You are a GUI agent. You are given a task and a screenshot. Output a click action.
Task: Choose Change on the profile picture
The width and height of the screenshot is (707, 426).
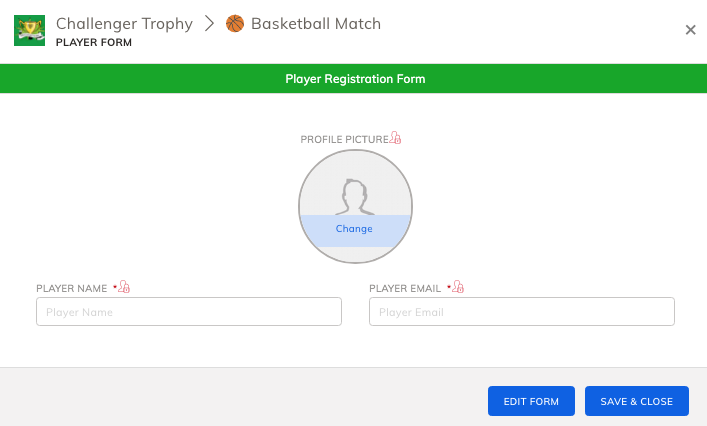(354, 229)
